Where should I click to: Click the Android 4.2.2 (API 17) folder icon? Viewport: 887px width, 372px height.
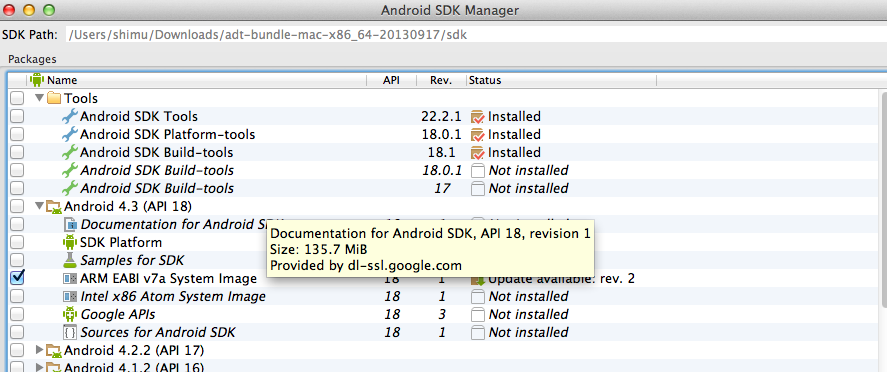[54, 351]
